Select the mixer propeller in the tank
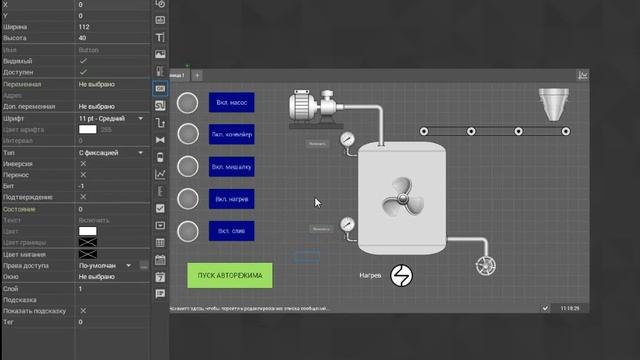Image resolution: width=640 pixels, height=360 pixels. click(402, 198)
